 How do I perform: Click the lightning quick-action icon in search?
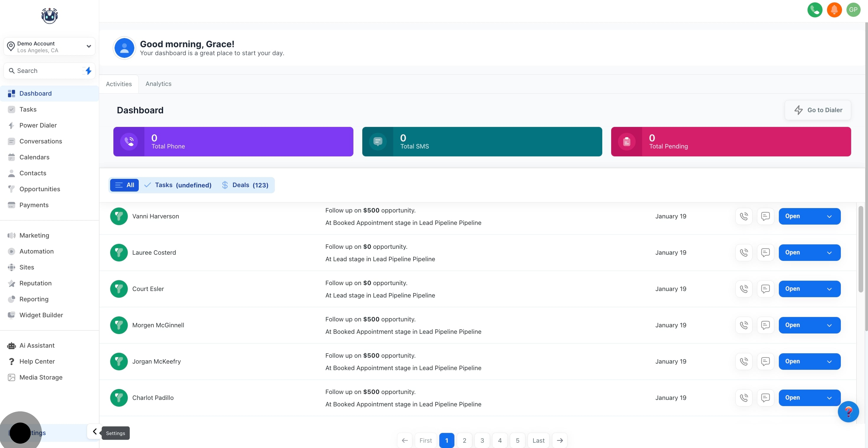(x=88, y=71)
